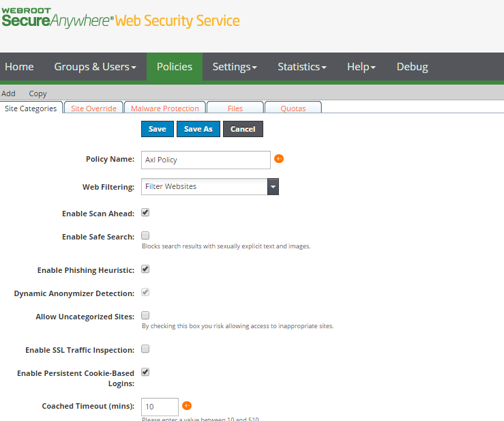Image resolution: width=504 pixels, height=421 pixels.
Task: Switch to the Site Categories tab
Action: point(31,108)
